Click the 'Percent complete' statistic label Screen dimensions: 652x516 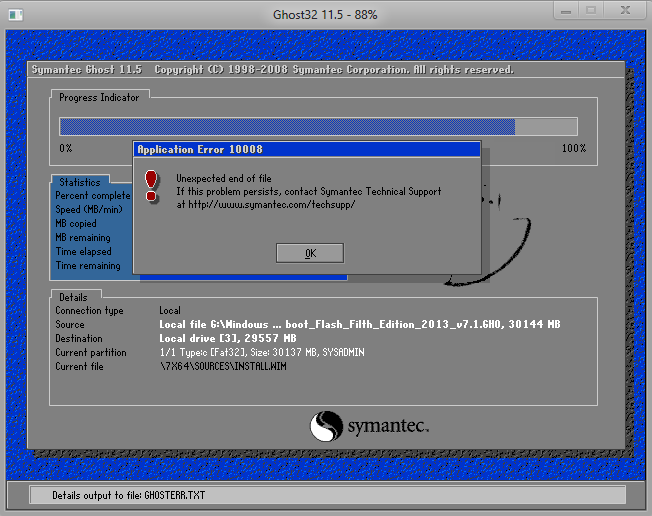93,195
